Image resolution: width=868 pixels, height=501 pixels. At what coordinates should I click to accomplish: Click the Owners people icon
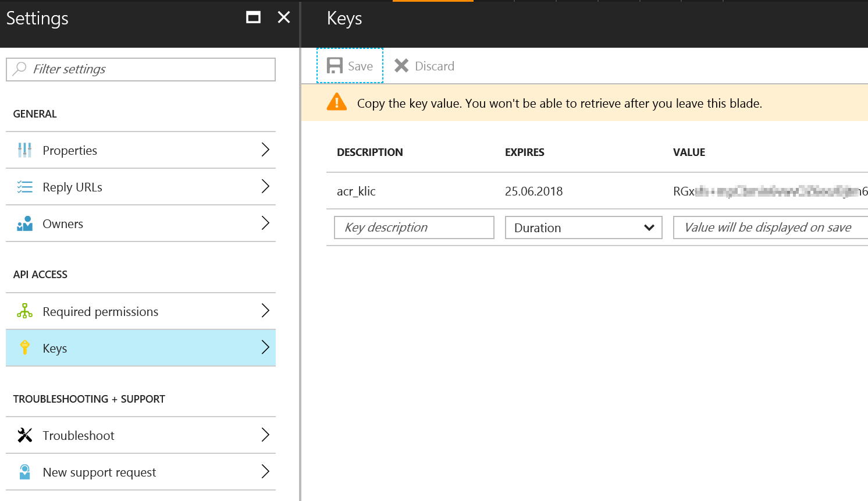(x=24, y=223)
